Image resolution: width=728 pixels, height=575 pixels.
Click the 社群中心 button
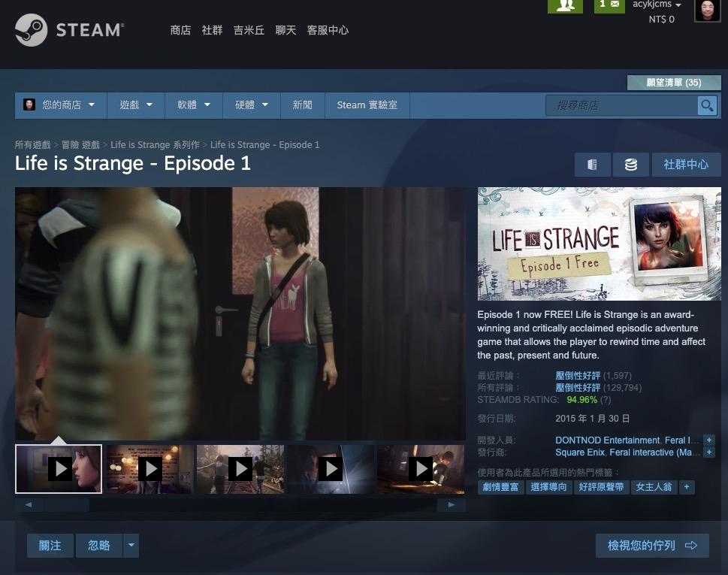pyautogui.click(x=686, y=165)
